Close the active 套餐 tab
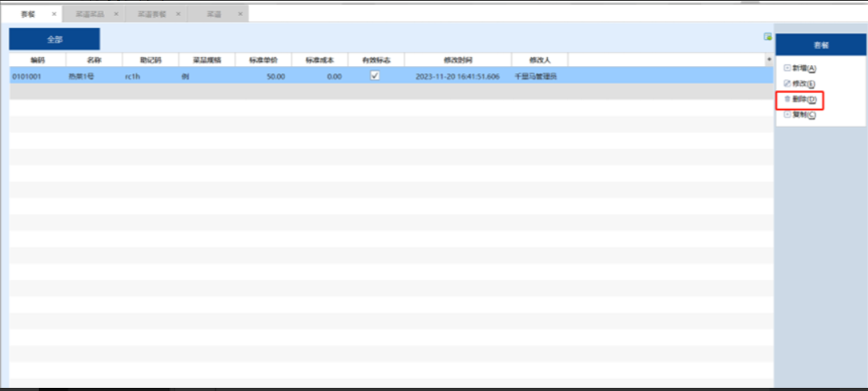 54,15
